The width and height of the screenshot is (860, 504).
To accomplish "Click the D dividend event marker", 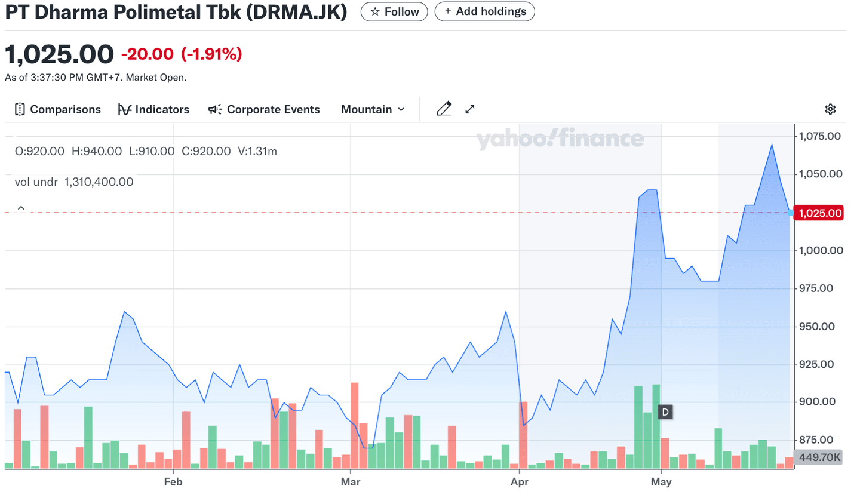I will click(x=665, y=411).
